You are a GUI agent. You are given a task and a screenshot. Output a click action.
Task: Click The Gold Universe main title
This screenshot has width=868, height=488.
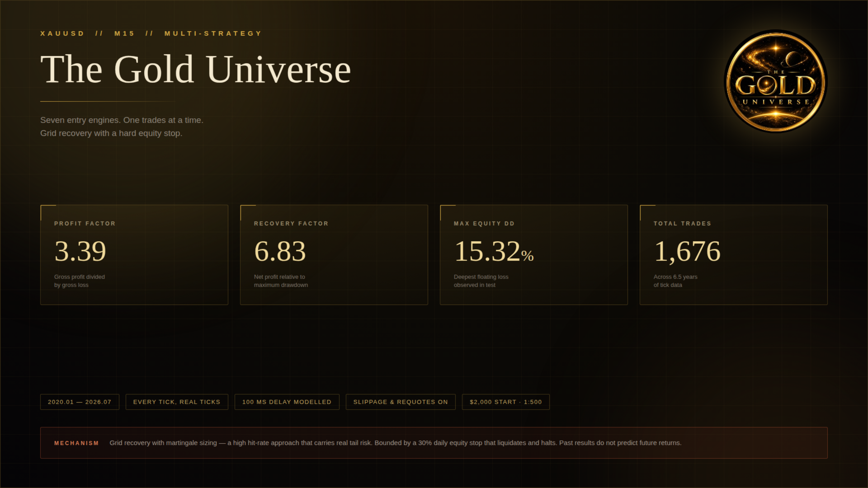[x=196, y=69]
